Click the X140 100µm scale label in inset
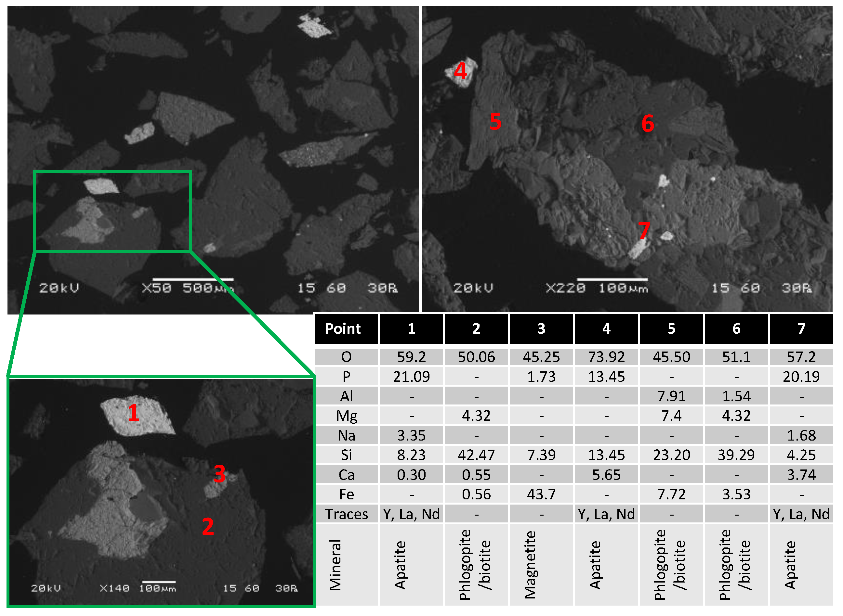The image size is (843, 616). [x=138, y=588]
